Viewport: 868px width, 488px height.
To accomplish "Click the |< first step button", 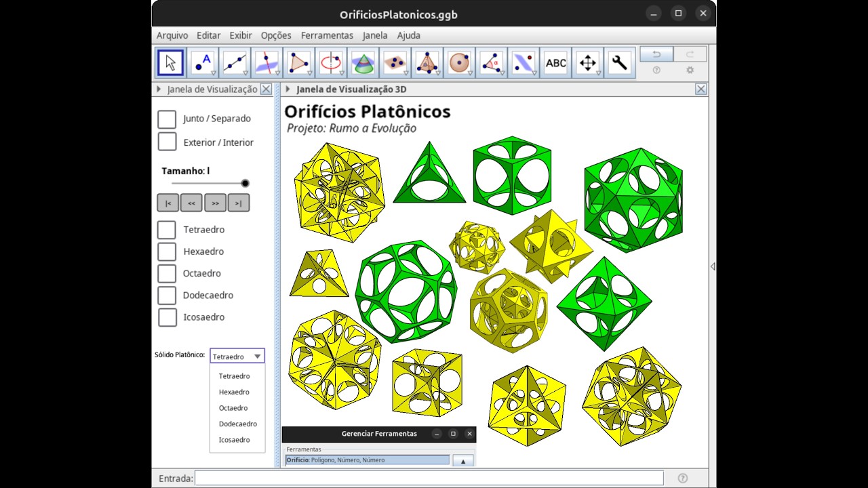I will (167, 203).
